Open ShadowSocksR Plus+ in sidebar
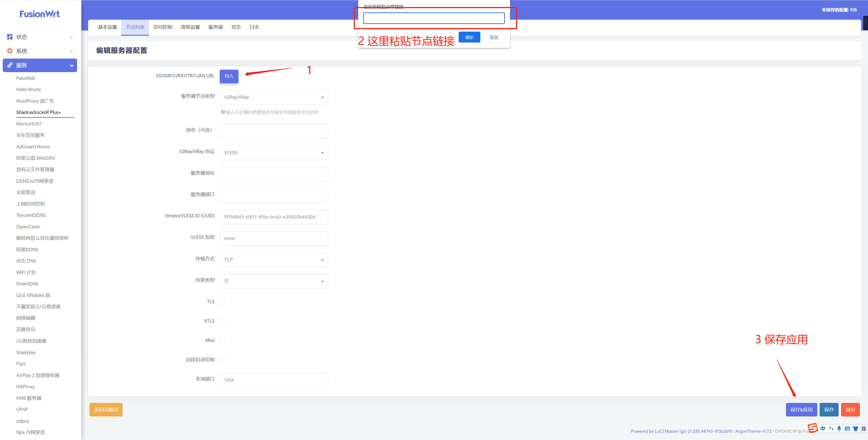 pyautogui.click(x=39, y=113)
